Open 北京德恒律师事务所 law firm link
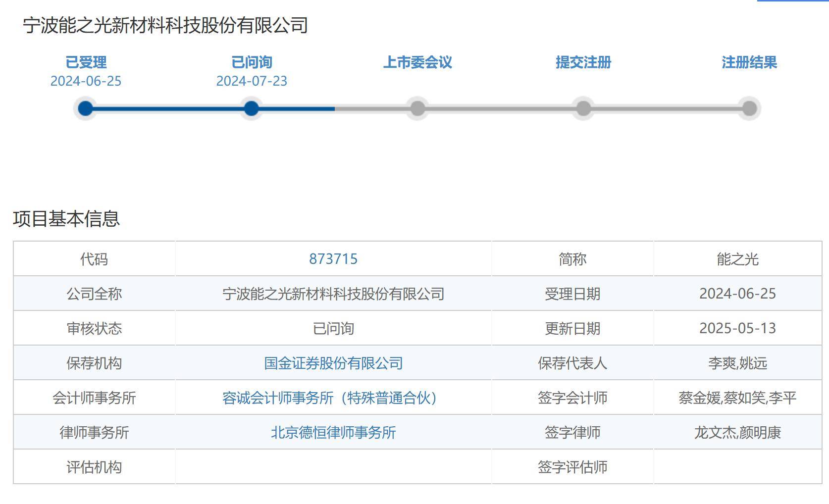829x504 pixels. coord(333,432)
